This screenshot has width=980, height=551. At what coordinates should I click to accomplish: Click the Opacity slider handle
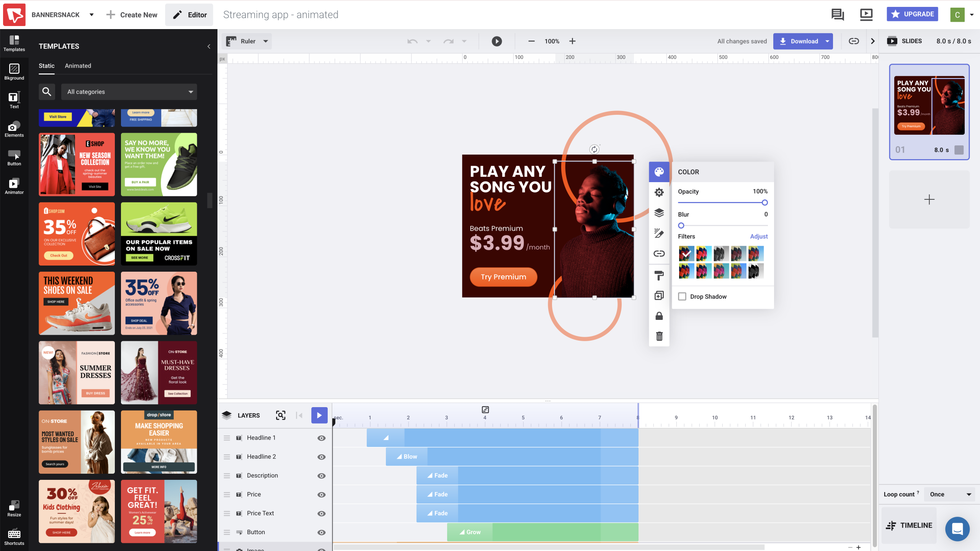[764, 202]
